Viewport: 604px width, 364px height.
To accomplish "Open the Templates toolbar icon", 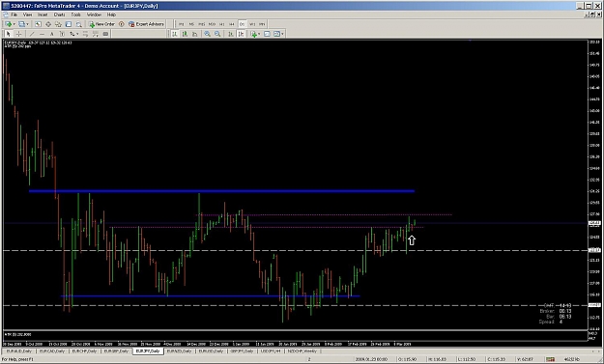I will 276,34.
